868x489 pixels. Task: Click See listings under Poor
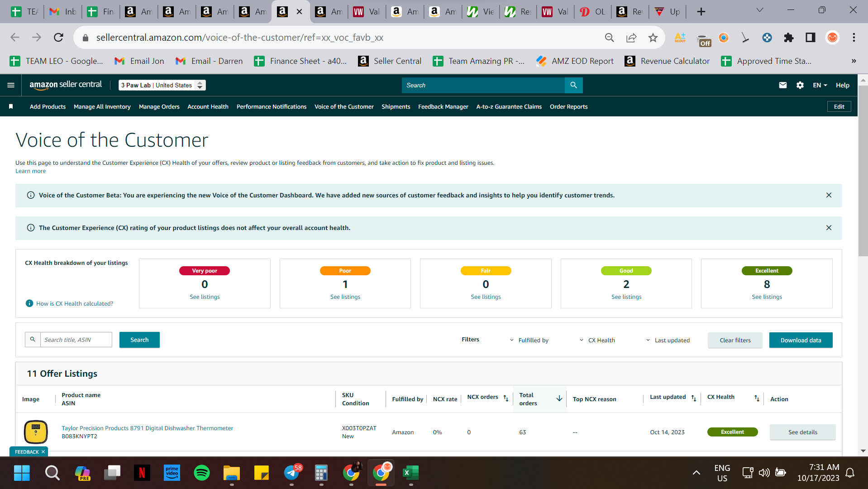[x=345, y=297]
